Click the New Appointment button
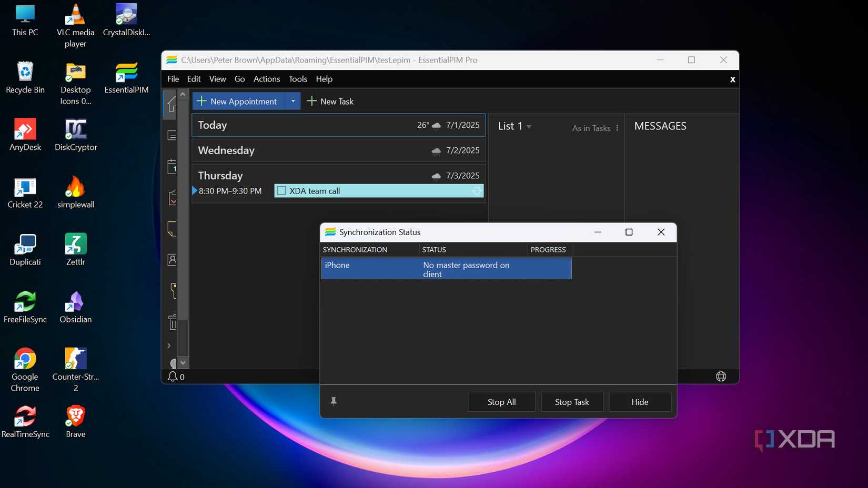This screenshot has width=868, height=488. click(x=239, y=101)
